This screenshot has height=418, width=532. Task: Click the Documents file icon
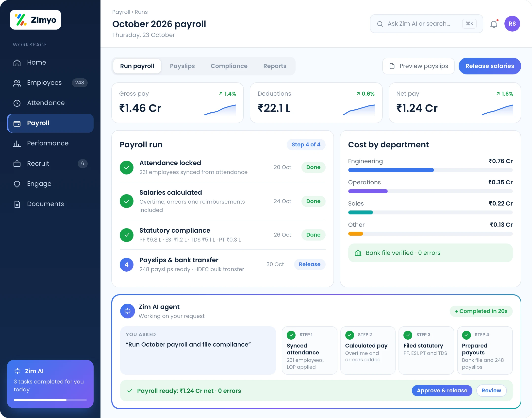[17, 204]
